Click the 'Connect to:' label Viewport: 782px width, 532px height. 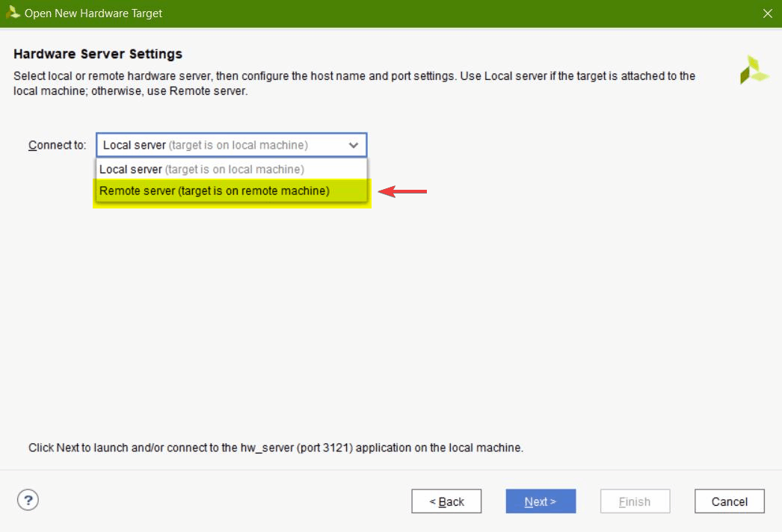tap(58, 145)
